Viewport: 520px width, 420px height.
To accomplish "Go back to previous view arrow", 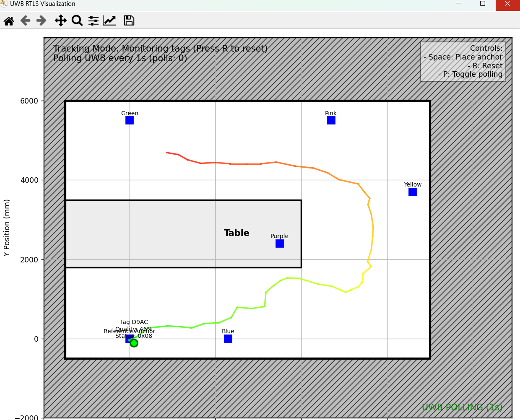I will [x=25, y=21].
